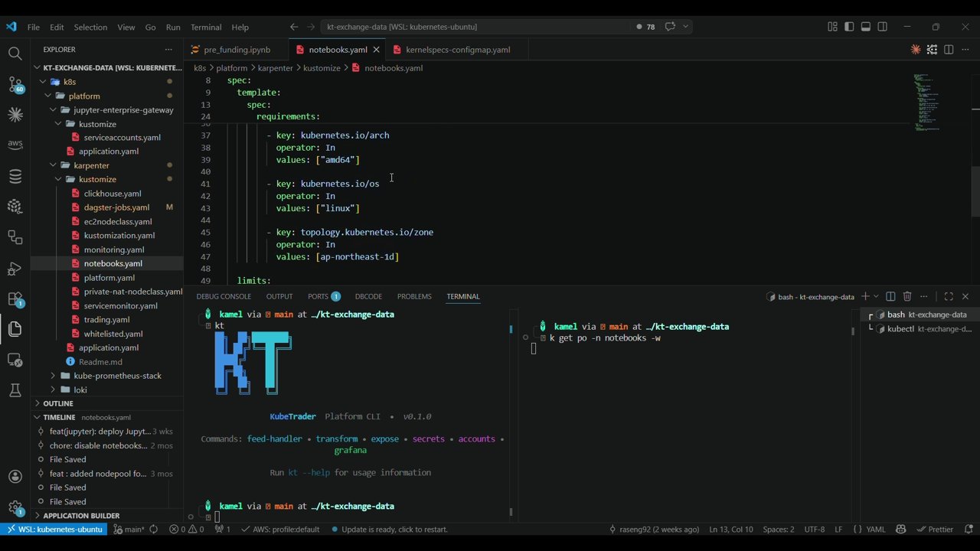Navigate back with the left arrow
Image resolution: width=980 pixels, height=551 pixels.
294,27
